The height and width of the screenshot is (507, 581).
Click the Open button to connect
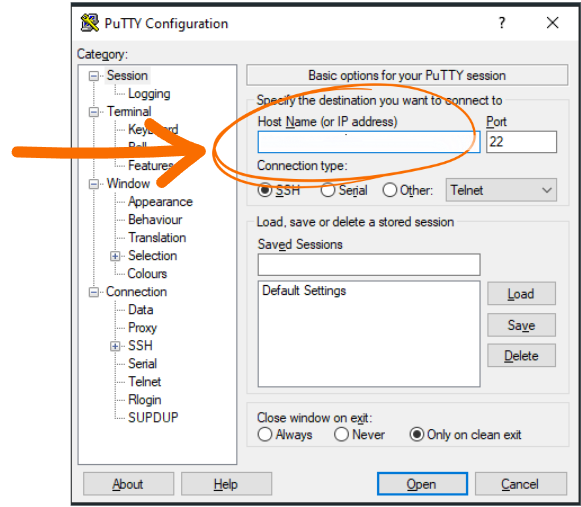tap(422, 484)
